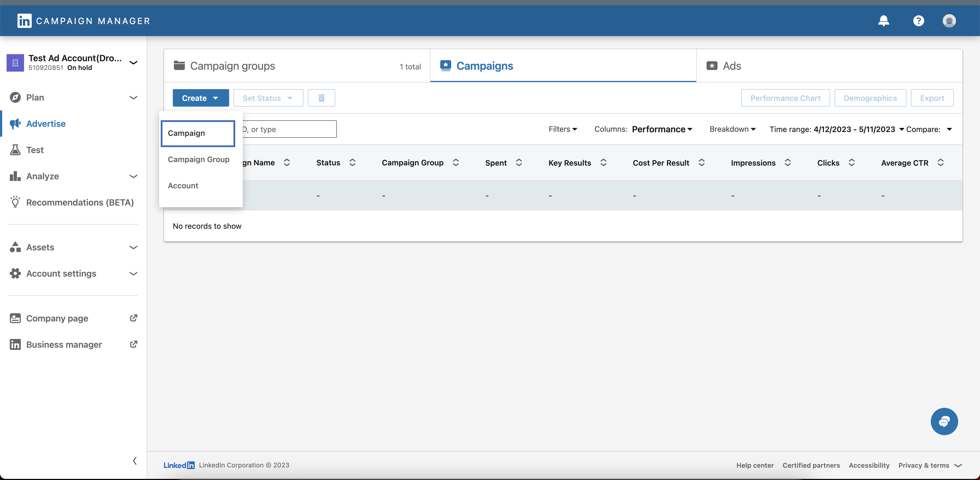This screenshot has height=480, width=980.
Task: Open Company page external link icon
Action: [133, 318]
